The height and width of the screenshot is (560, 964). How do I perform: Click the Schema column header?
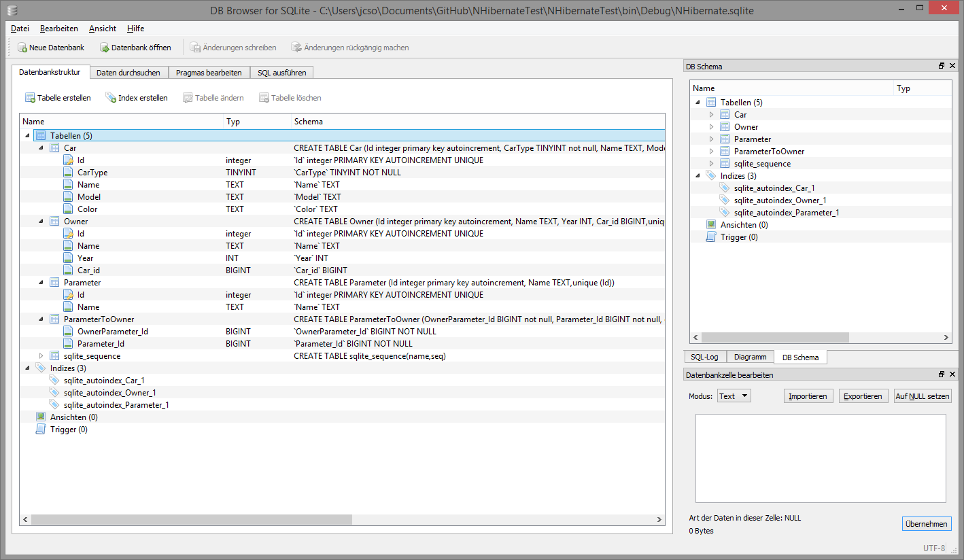coord(478,122)
